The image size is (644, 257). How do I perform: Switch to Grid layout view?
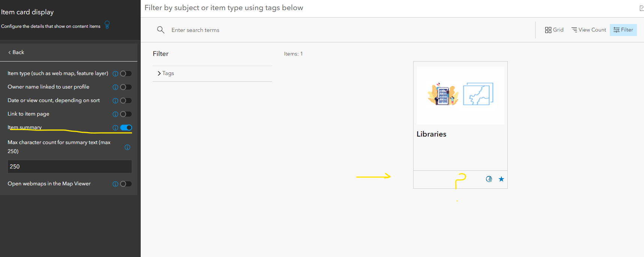[554, 30]
